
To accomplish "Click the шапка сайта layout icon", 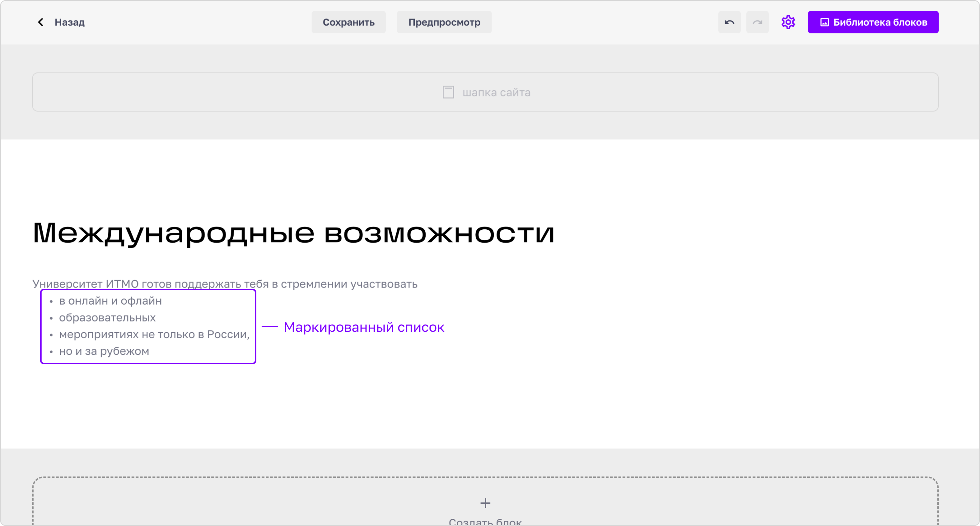I will tap(448, 92).
